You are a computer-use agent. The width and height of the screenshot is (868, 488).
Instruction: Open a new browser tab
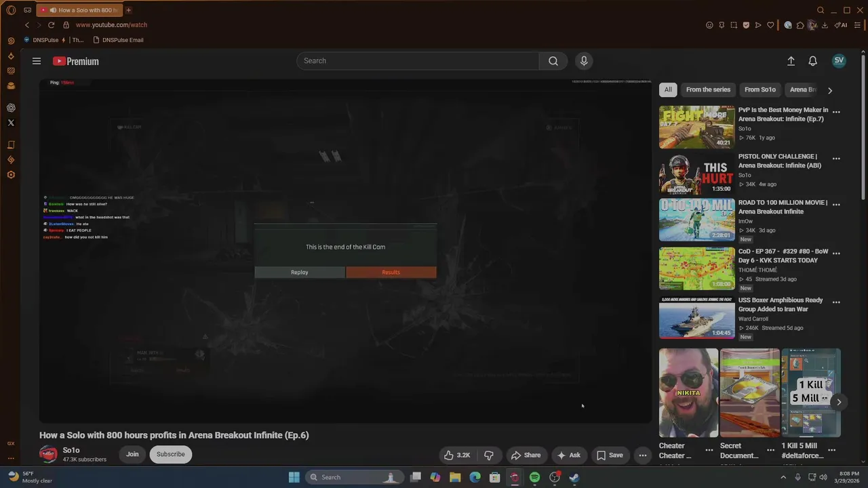click(x=128, y=10)
